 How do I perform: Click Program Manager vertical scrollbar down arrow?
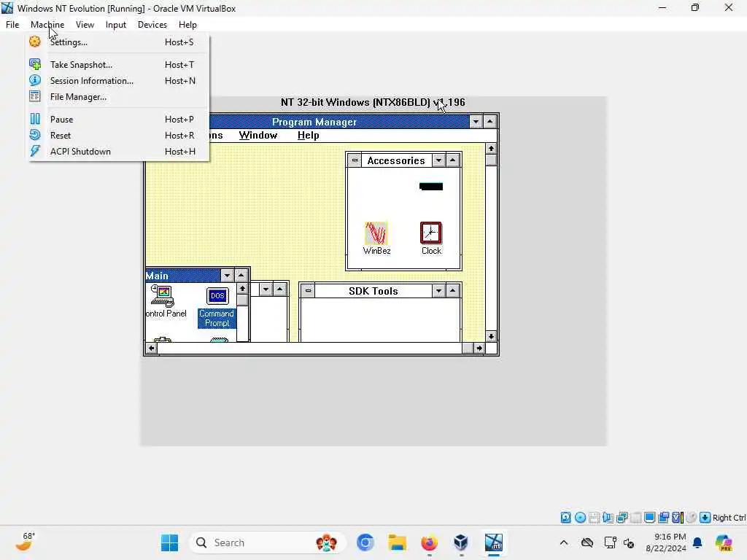click(x=491, y=336)
